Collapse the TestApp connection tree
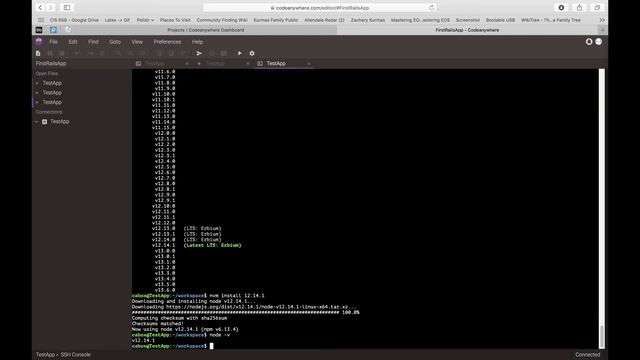Image resolution: width=640 pixels, height=360 pixels. (36, 122)
